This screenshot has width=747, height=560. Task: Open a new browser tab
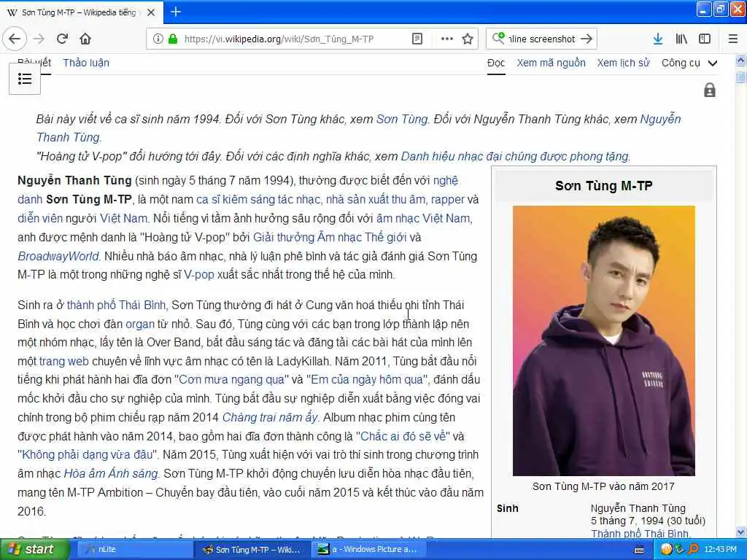[175, 12]
